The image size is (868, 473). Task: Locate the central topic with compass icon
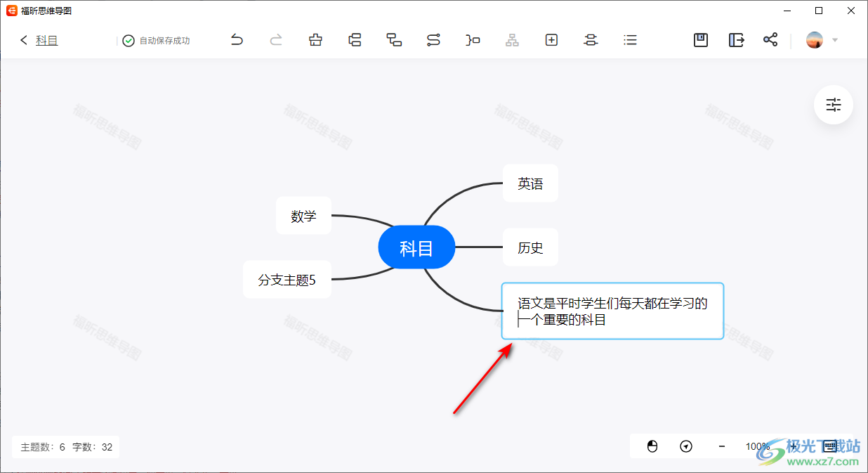(687, 446)
